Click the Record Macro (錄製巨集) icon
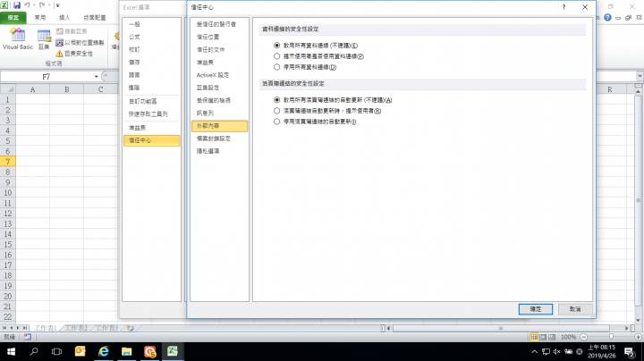Screen dimensions: 644x361 pyautogui.click(x=60, y=31)
